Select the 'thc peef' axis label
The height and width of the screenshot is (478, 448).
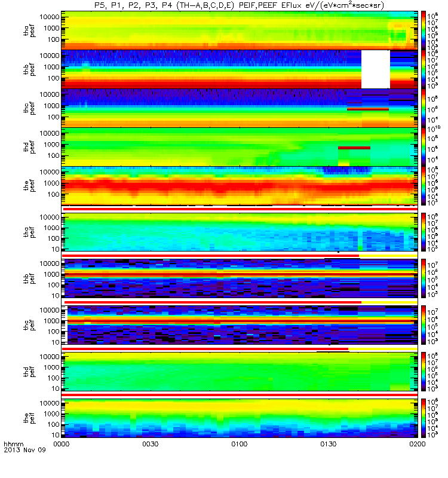click(x=29, y=108)
